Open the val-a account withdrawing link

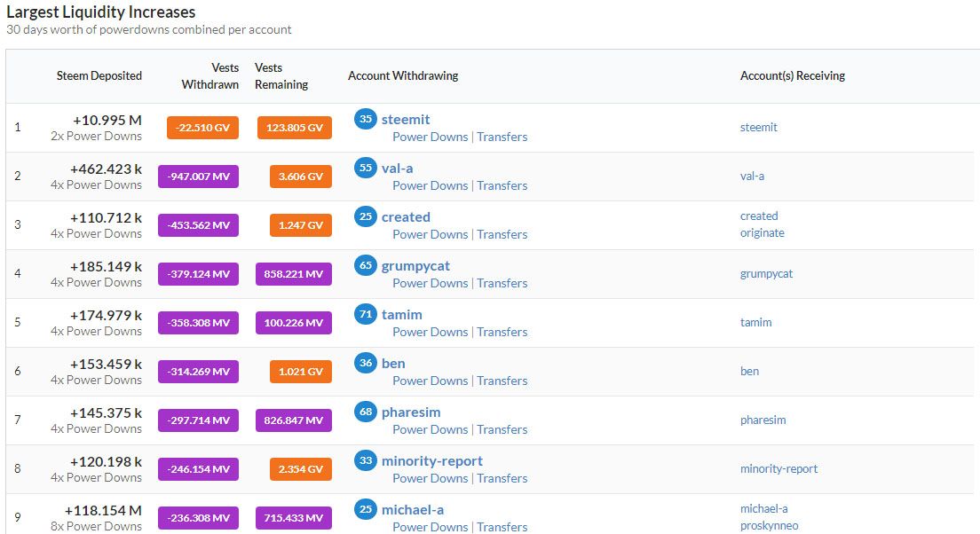(x=398, y=168)
